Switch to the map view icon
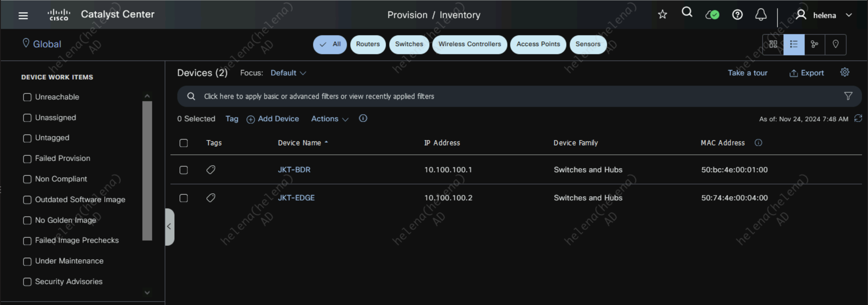The image size is (868, 305). (835, 44)
